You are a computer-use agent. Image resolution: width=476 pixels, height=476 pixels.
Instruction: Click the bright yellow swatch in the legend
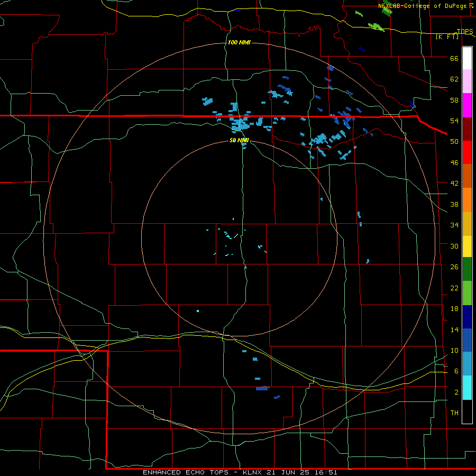click(467, 246)
